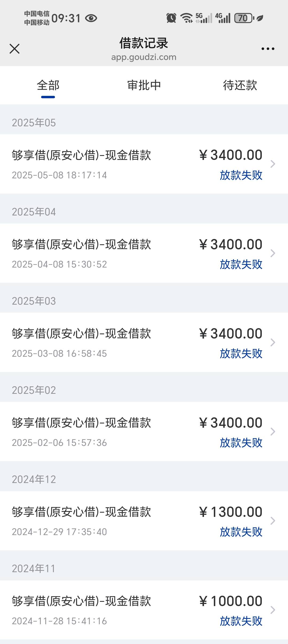The height and width of the screenshot is (644, 288).
Task: Open chevron for the ¥1000.00 loan
Action: point(273,610)
